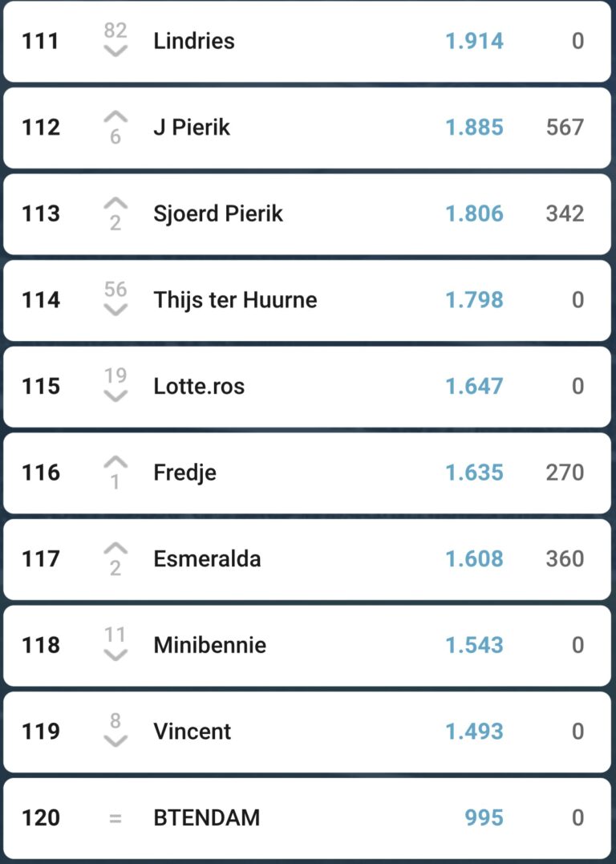The image size is (616, 864).
Task: Click the down arrow beside Minibennie
Action: [115, 655]
